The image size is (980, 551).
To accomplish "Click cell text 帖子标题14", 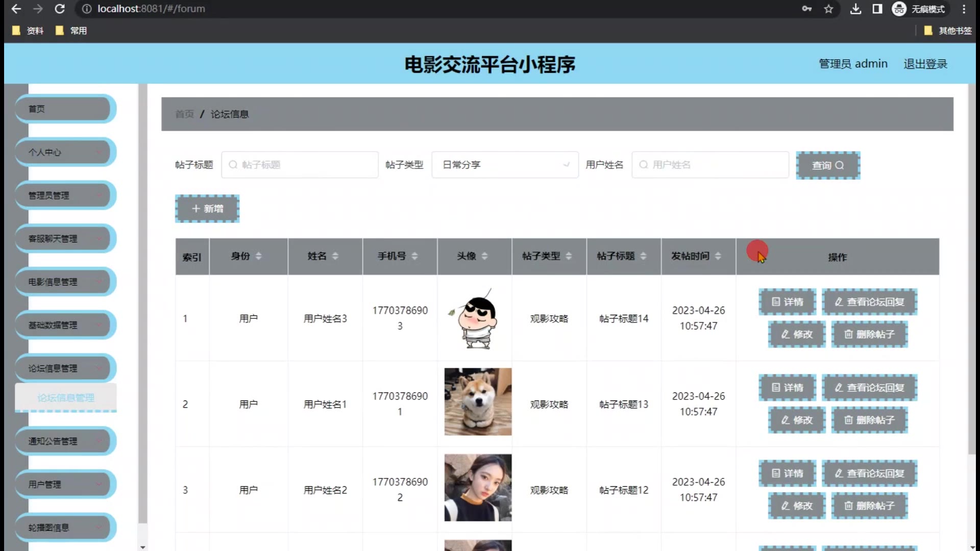I will [x=624, y=318].
